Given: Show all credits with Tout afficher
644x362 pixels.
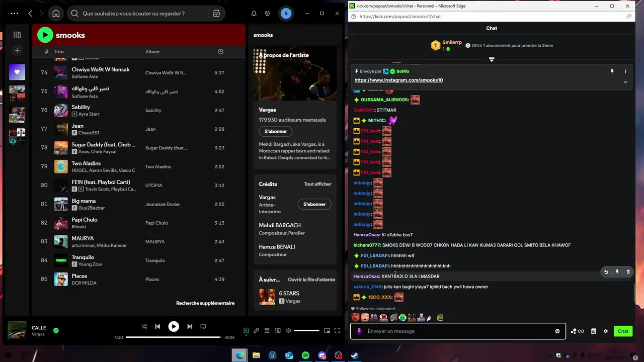Looking at the screenshot, I should 317,184.
